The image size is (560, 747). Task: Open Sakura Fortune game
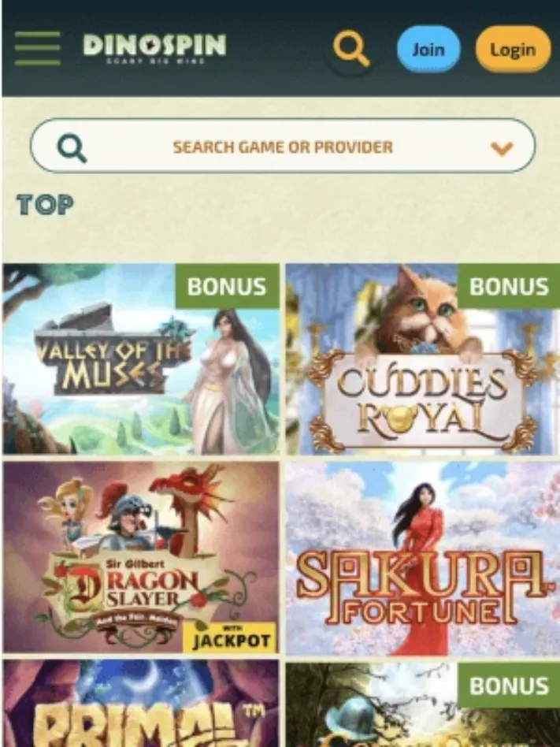pyautogui.click(x=422, y=557)
